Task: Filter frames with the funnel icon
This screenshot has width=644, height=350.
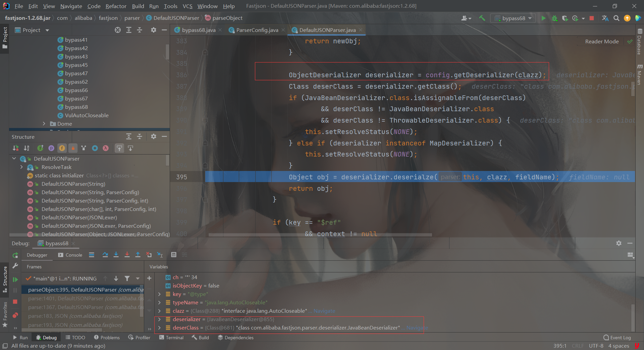Action: (x=127, y=278)
